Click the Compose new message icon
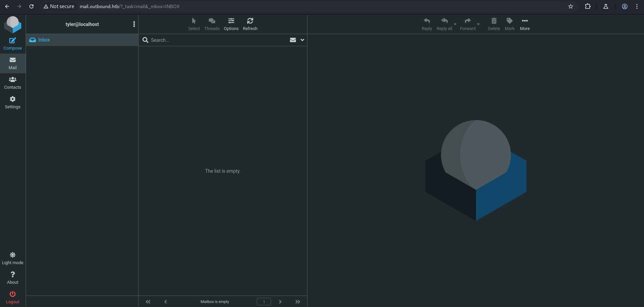The image size is (644, 307). click(13, 44)
